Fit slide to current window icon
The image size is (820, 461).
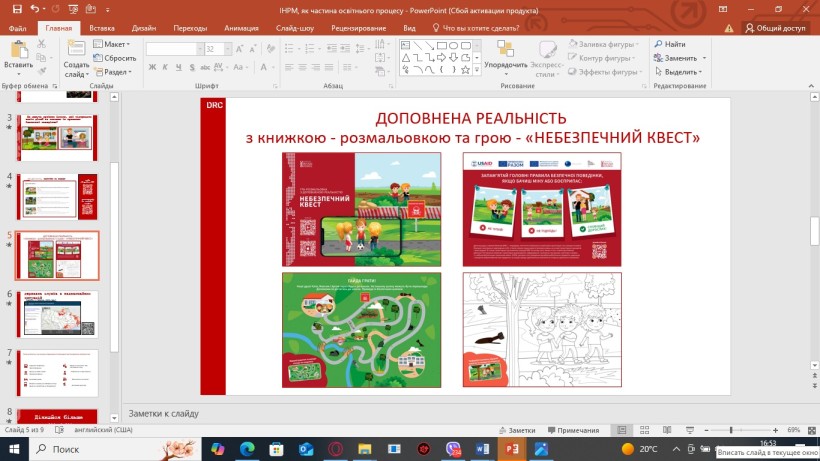(812, 430)
